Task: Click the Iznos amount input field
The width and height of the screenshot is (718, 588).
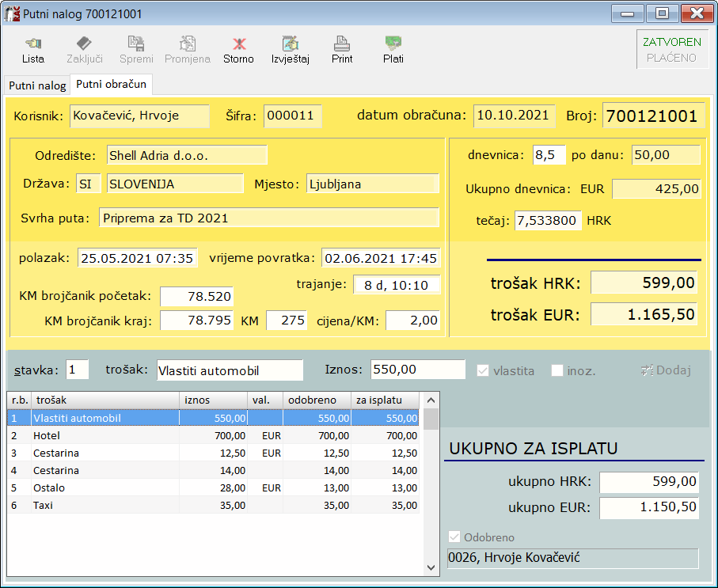Action: click(x=417, y=370)
